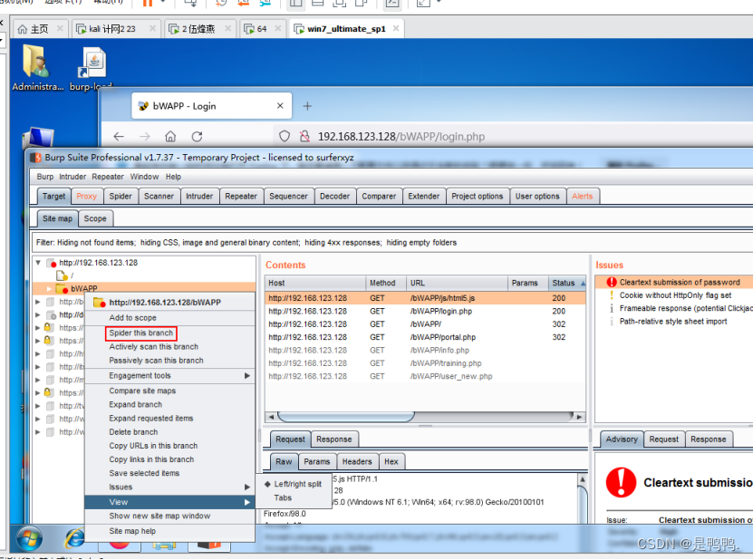
Task: Switch to the 64 VM tab
Action: [x=261, y=29]
